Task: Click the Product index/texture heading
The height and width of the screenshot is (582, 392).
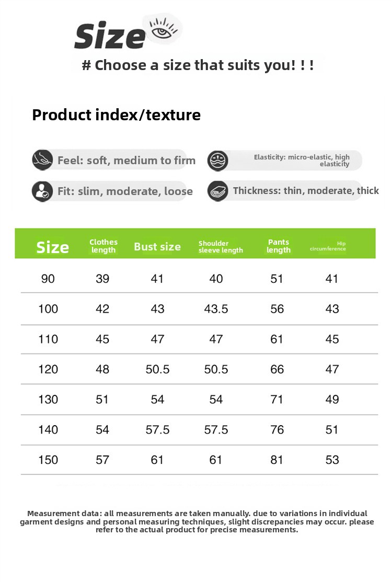Action: 117,115
